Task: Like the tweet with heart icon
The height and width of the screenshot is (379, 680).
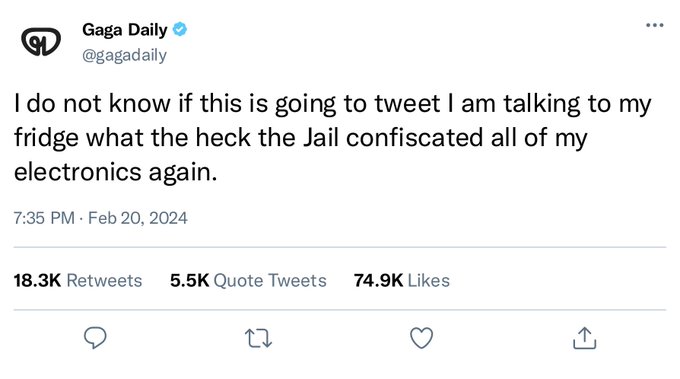Action: 422,338
